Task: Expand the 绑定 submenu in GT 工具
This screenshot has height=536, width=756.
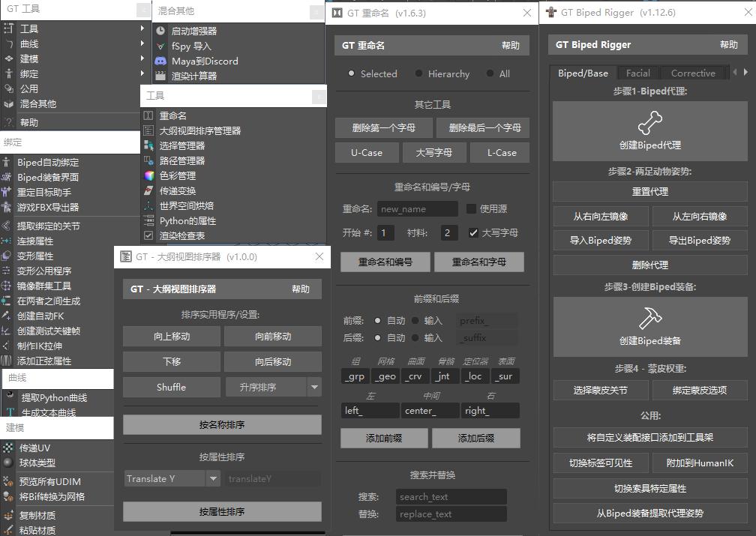Action: point(142,73)
